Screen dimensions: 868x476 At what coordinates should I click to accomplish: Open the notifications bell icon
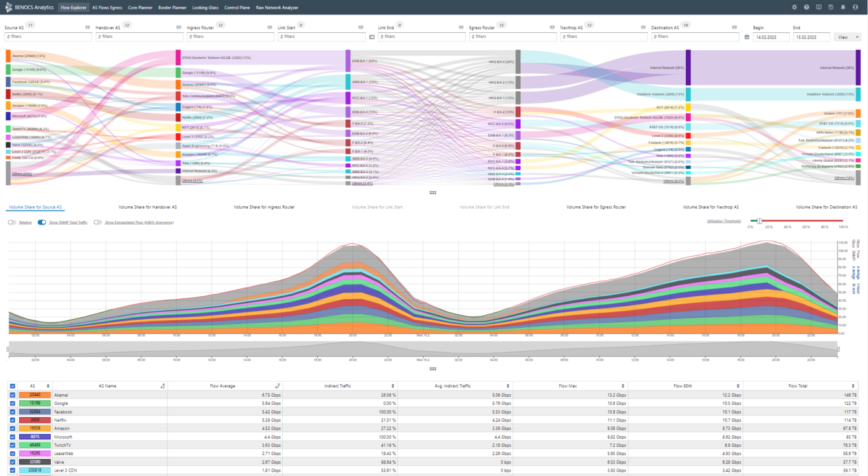843,7
